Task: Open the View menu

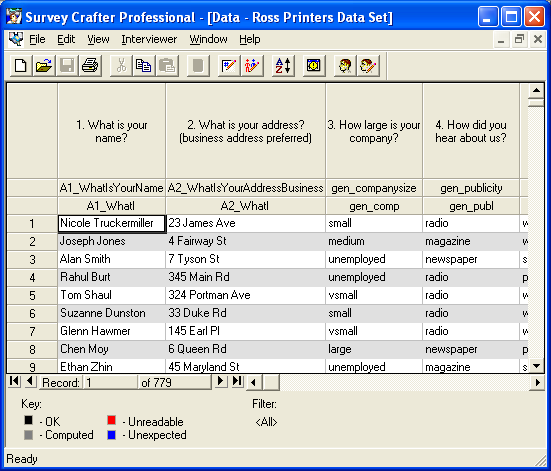Action: 98,39
